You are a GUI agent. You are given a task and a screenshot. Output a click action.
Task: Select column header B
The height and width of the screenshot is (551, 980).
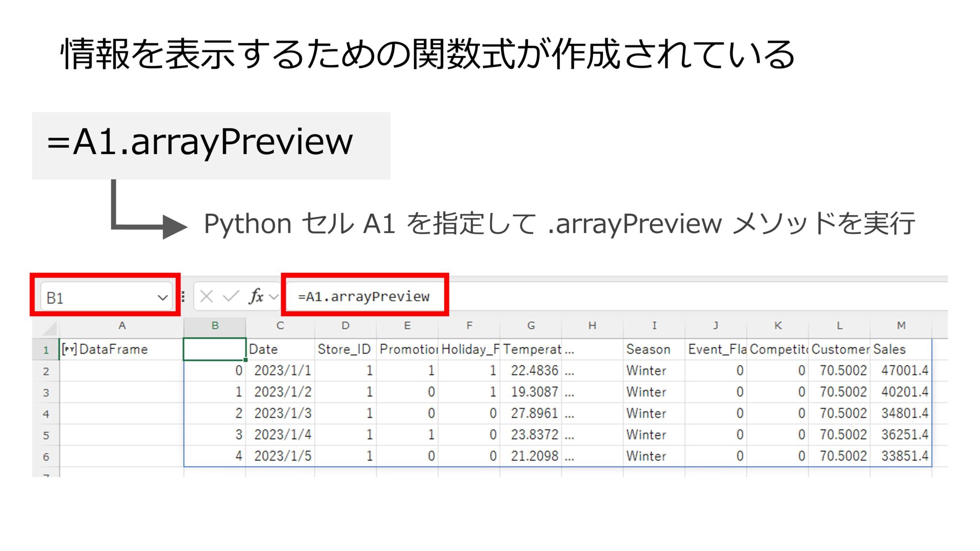pyautogui.click(x=215, y=326)
